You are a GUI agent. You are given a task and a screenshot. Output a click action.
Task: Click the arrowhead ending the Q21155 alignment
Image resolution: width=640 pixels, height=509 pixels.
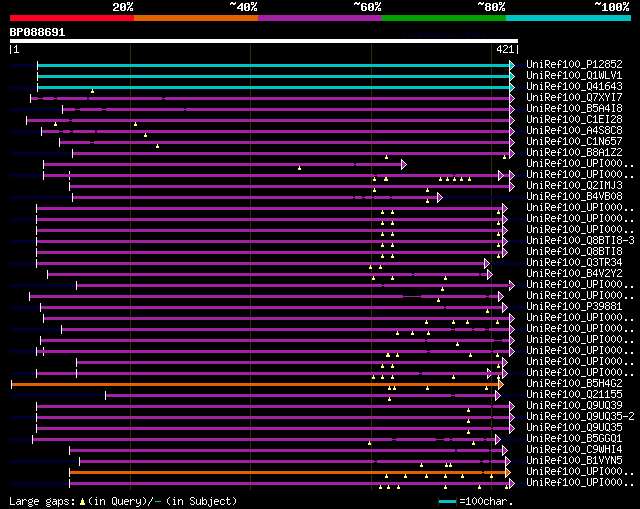(x=498, y=396)
